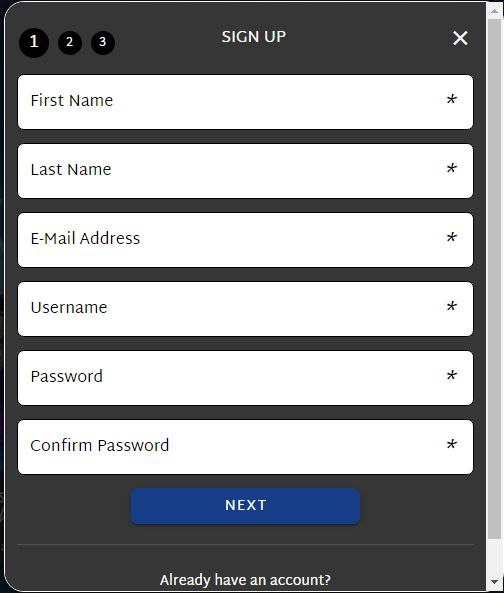Screen dimensions: 504x593
Task: Click the First Name field
Action: (245, 102)
